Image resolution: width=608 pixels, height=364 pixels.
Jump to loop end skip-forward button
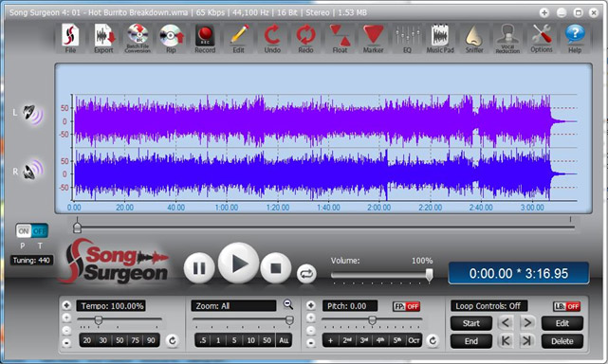pos(526,340)
